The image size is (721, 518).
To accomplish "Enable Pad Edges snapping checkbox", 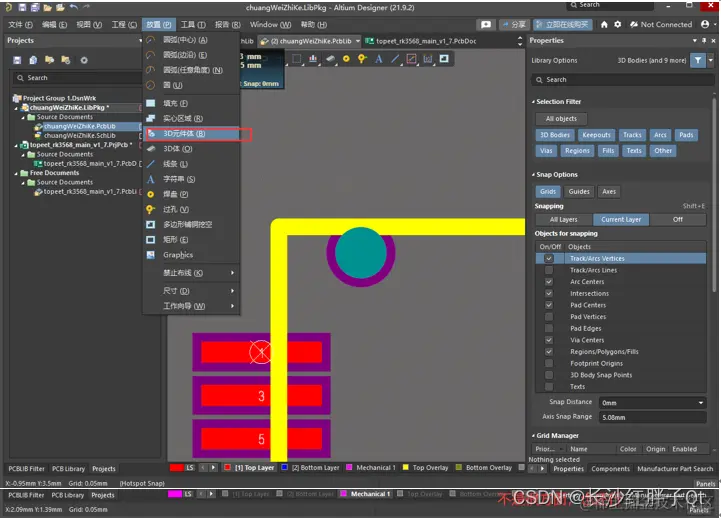I will coord(549,328).
